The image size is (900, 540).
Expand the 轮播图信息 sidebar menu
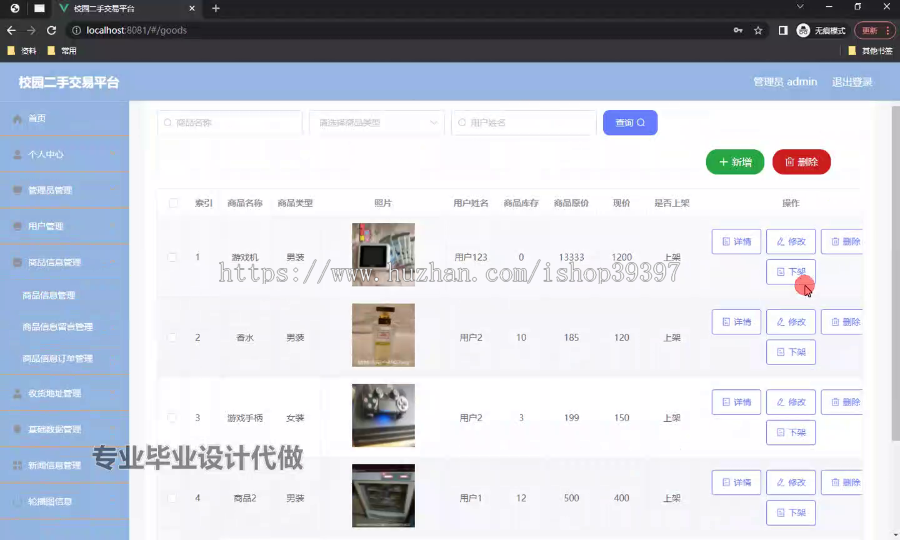tap(64, 502)
